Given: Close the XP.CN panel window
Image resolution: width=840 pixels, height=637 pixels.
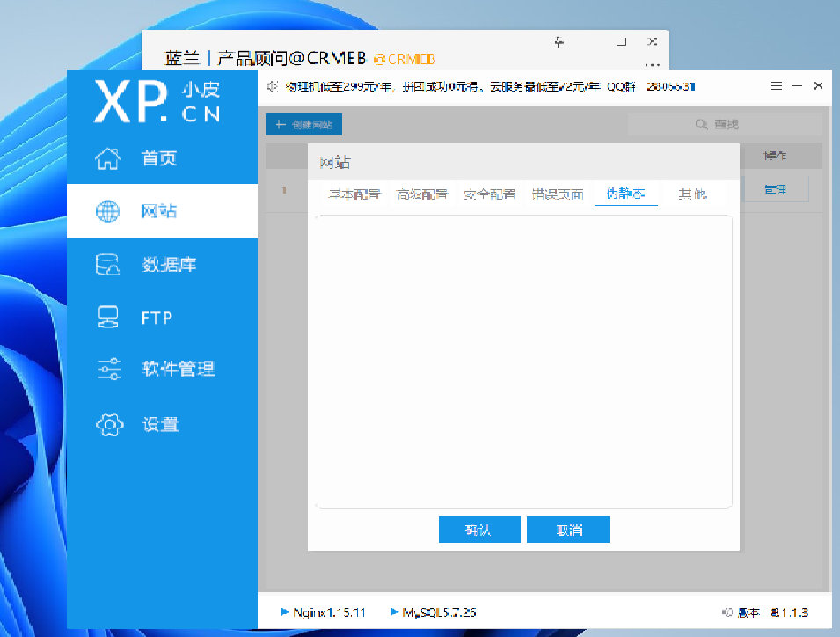Looking at the screenshot, I should (818, 85).
